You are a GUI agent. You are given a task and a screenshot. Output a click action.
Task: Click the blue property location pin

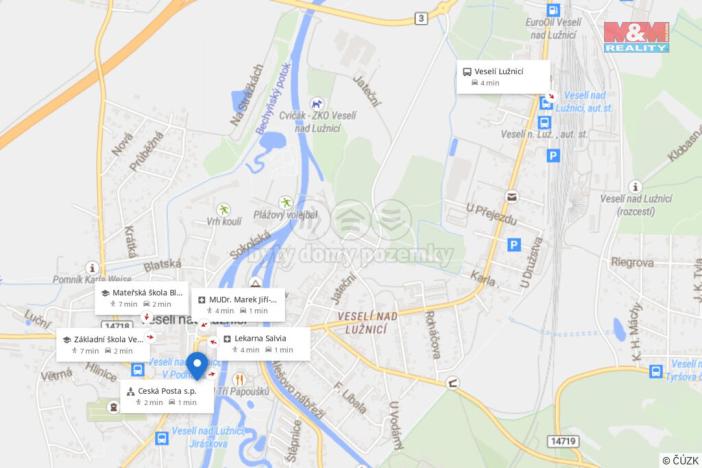(x=197, y=366)
